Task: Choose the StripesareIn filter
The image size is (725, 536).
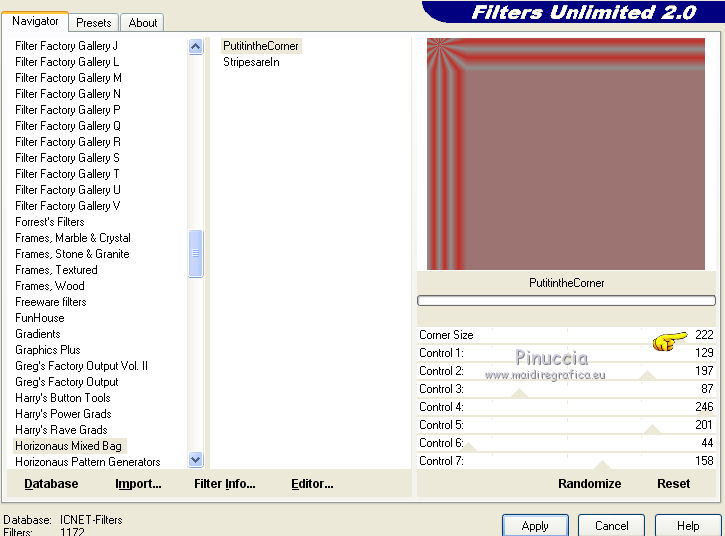Action: coord(251,62)
